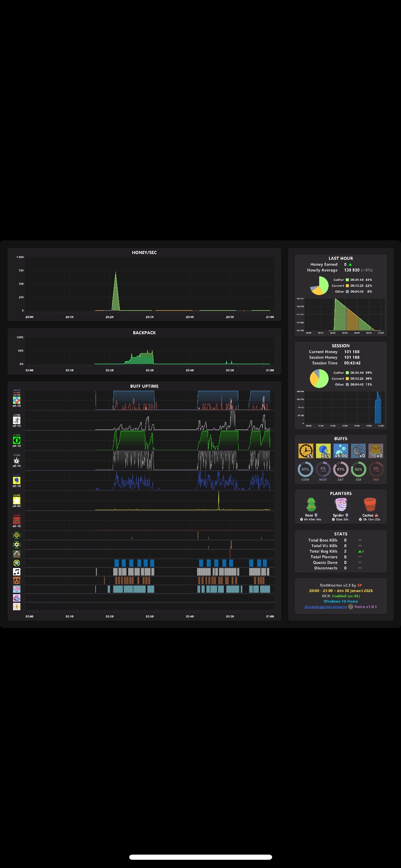Click the COM 87% circular gauge
This screenshot has height=868, width=401.
(305, 470)
